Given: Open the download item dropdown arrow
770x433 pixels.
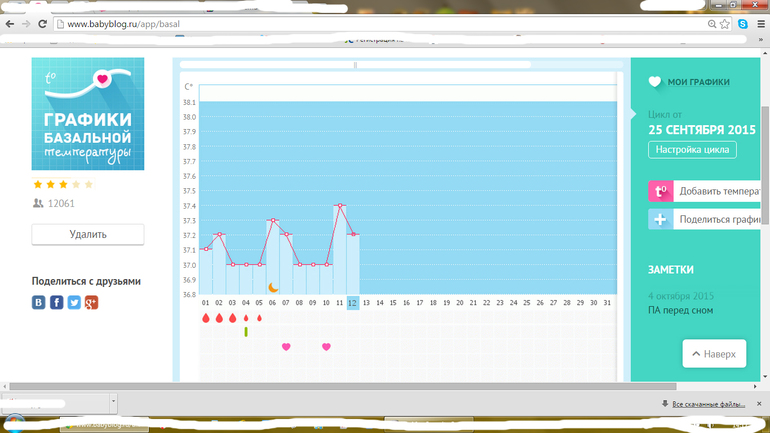Looking at the screenshot, I should coord(112,402).
